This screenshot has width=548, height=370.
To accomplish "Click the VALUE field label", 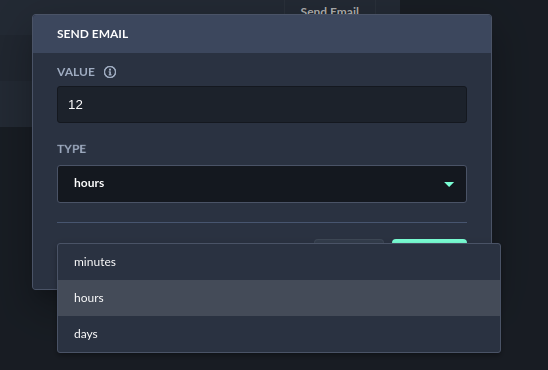I will click(76, 72).
